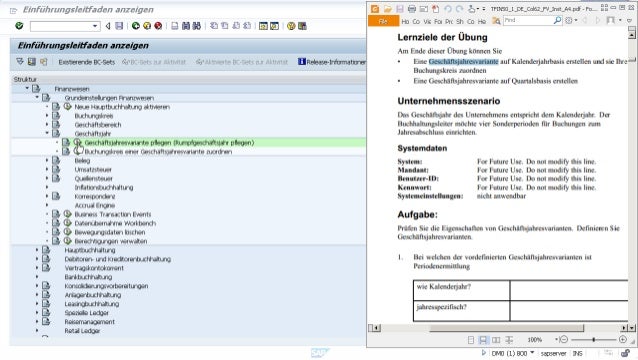This screenshot has width=638, height=360.
Task: Click the PDF reader Print icon
Action: tap(412, 9)
